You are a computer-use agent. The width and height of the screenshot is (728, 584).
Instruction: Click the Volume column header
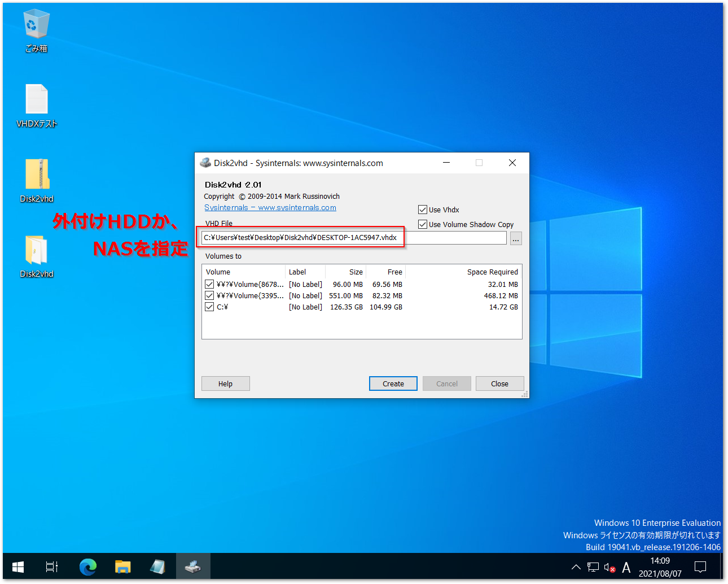pyautogui.click(x=244, y=272)
